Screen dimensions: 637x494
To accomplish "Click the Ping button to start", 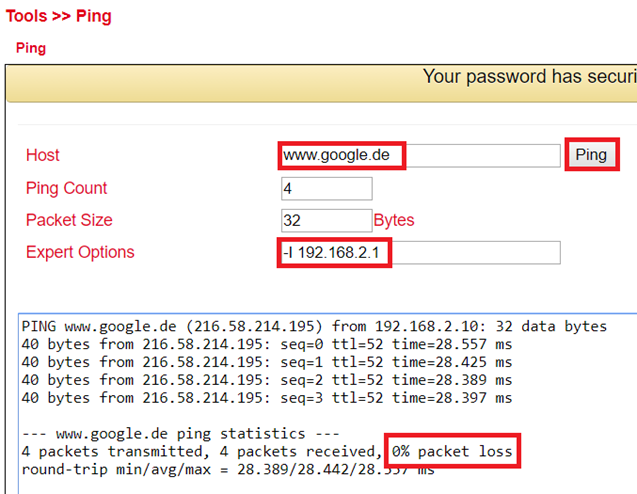I will [x=591, y=155].
